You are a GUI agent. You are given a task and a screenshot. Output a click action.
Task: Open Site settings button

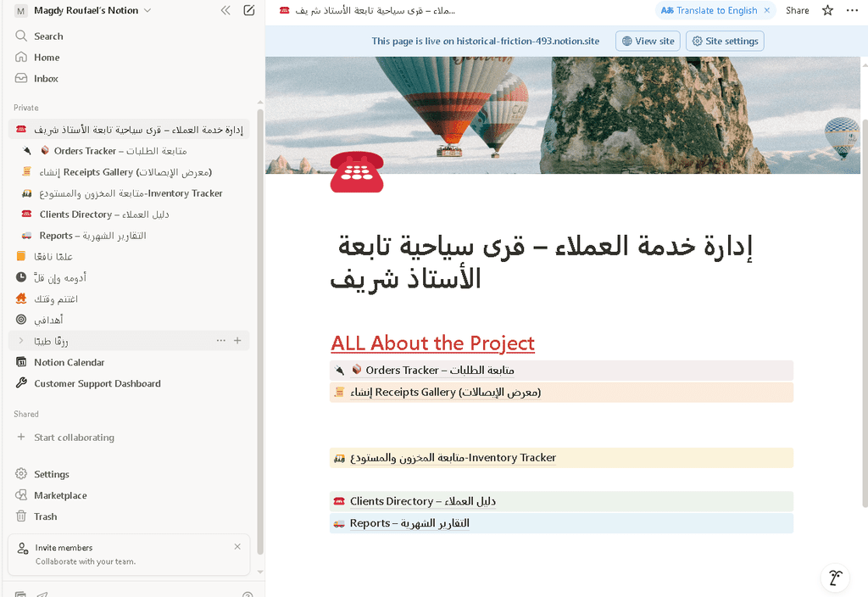(x=725, y=41)
